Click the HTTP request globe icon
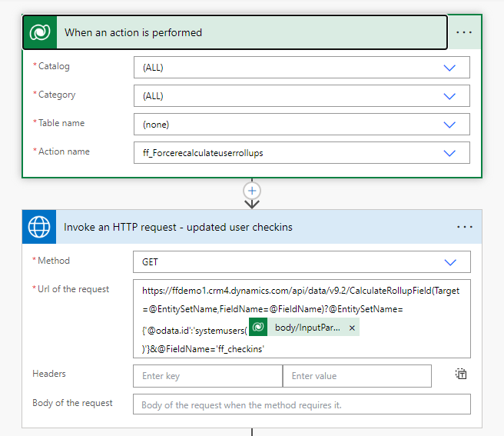 tap(39, 227)
